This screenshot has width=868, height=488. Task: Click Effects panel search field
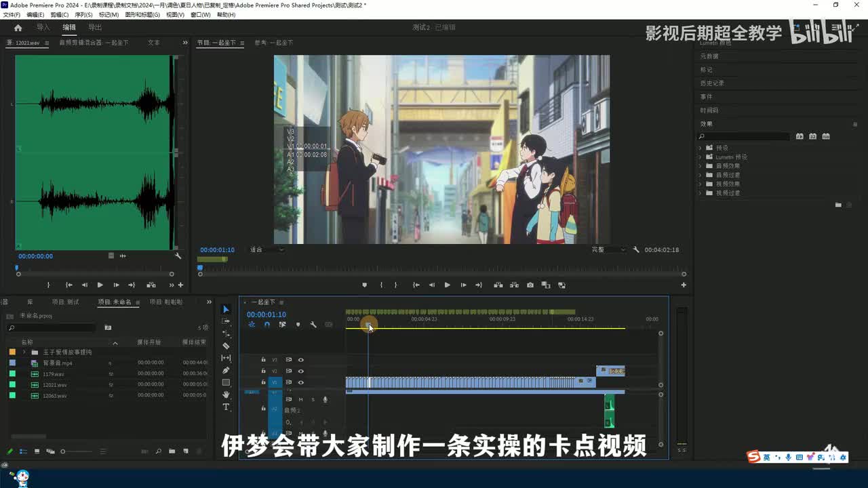[x=745, y=137]
